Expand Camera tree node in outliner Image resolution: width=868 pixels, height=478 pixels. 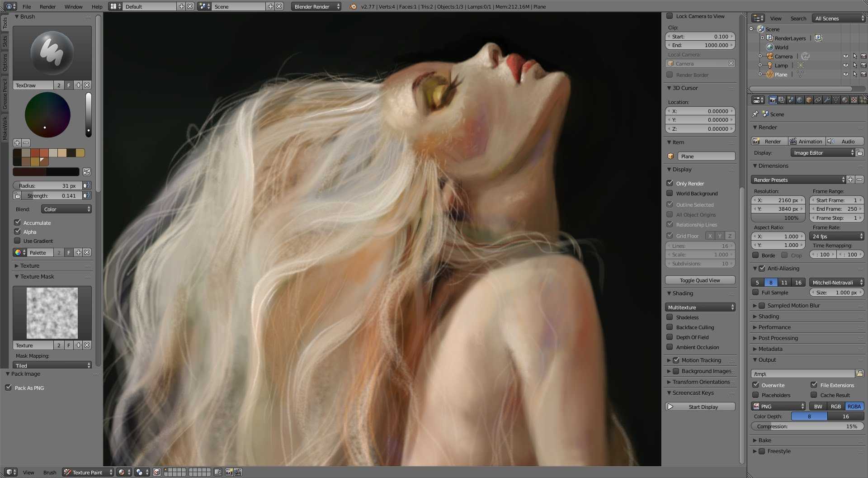pos(760,56)
